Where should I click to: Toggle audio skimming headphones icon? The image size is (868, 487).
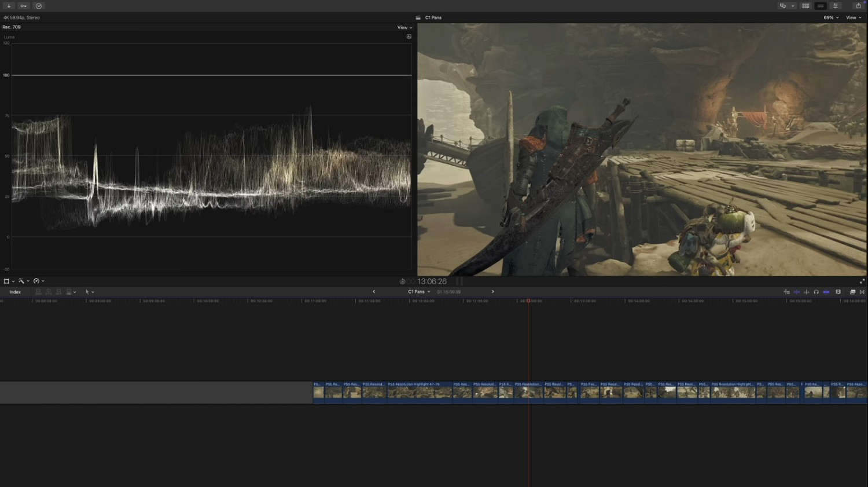pos(816,292)
